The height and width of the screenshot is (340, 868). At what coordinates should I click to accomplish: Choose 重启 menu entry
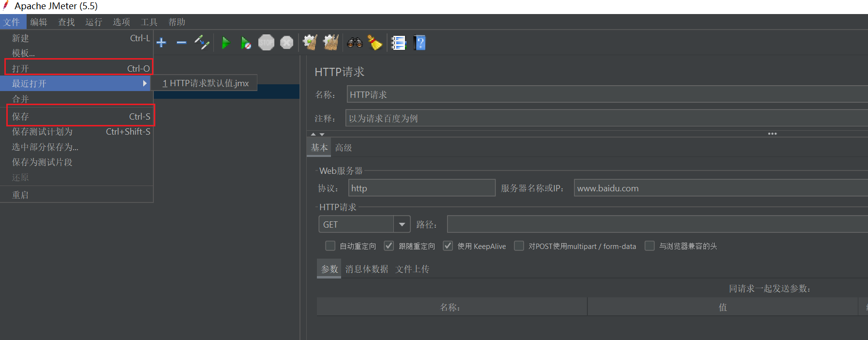point(76,195)
